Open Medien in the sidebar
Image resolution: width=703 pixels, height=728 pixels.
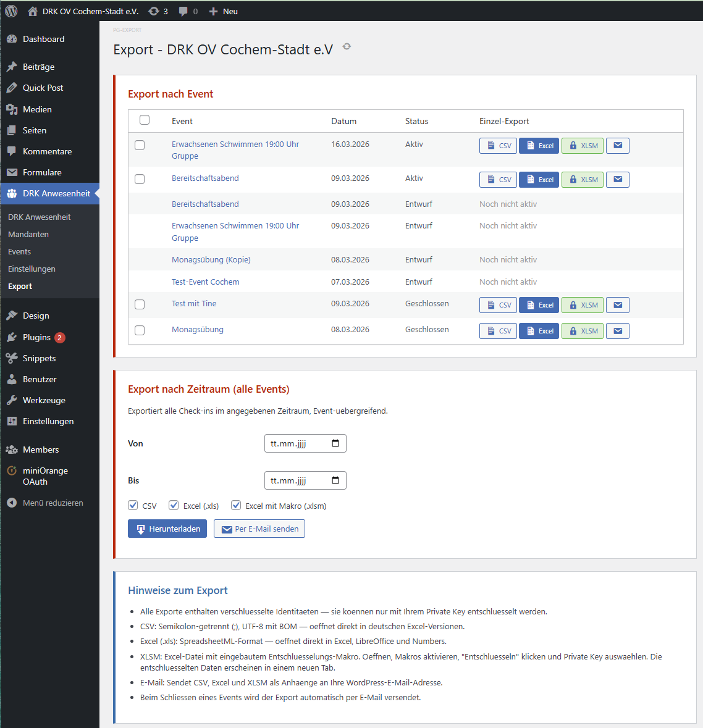tap(49, 109)
